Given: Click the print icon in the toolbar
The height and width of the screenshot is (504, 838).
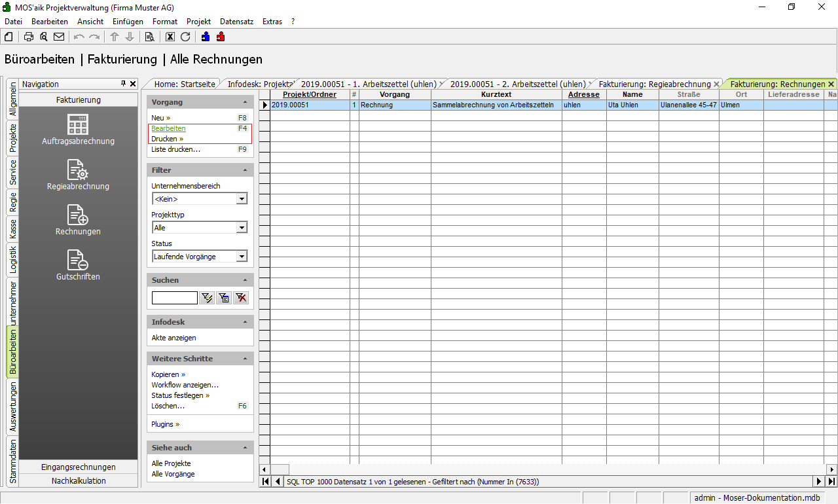Looking at the screenshot, I should click(29, 37).
